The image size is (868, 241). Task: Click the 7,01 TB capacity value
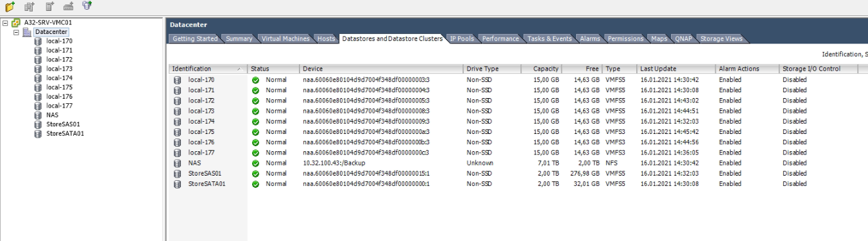pos(548,163)
